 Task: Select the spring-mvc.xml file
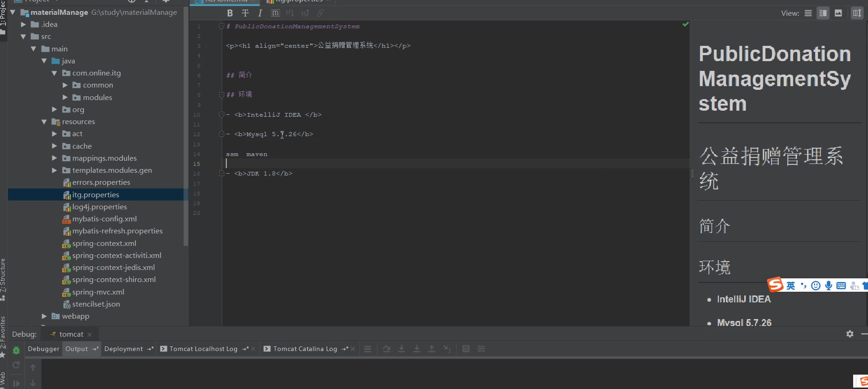point(98,292)
